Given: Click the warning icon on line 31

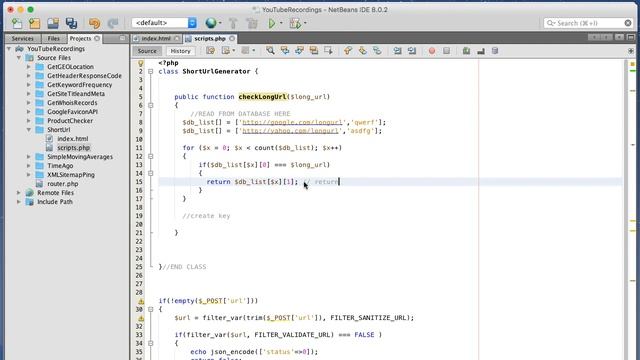Looking at the screenshot, I should tap(141, 318).
